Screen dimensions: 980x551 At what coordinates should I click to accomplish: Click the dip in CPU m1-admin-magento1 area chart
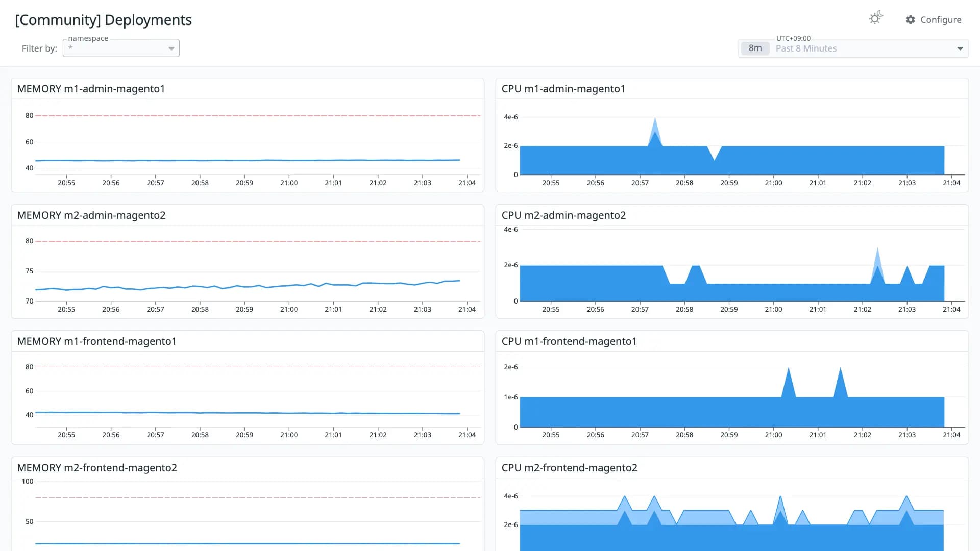(x=715, y=153)
